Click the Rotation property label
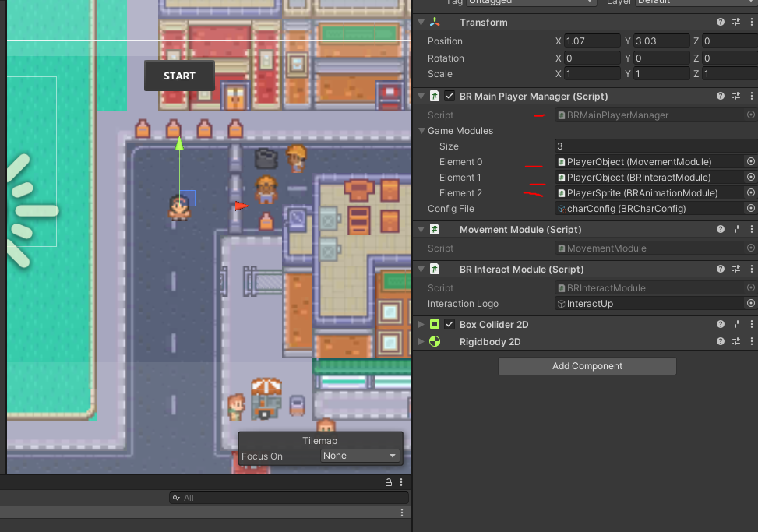This screenshot has height=532, width=758. pos(446,58)
